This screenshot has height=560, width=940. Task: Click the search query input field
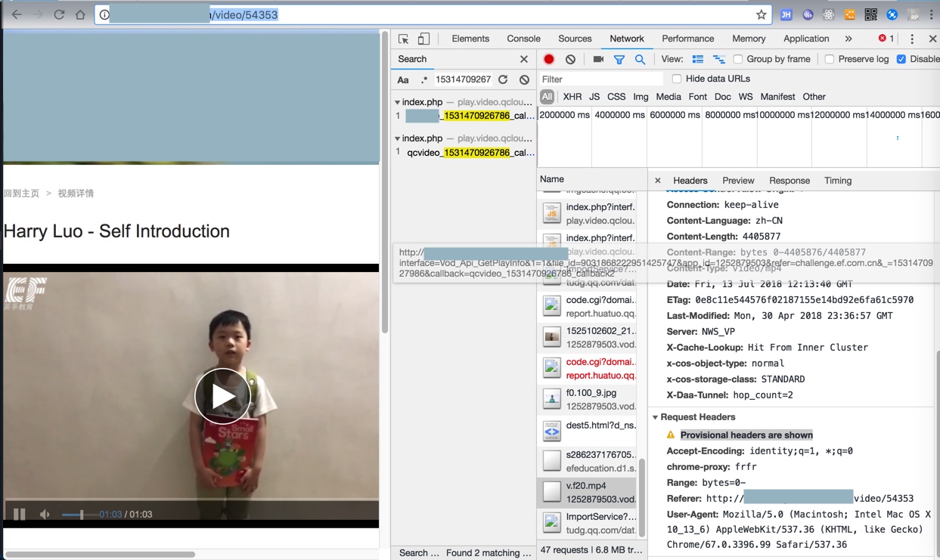tap(463, 79)
